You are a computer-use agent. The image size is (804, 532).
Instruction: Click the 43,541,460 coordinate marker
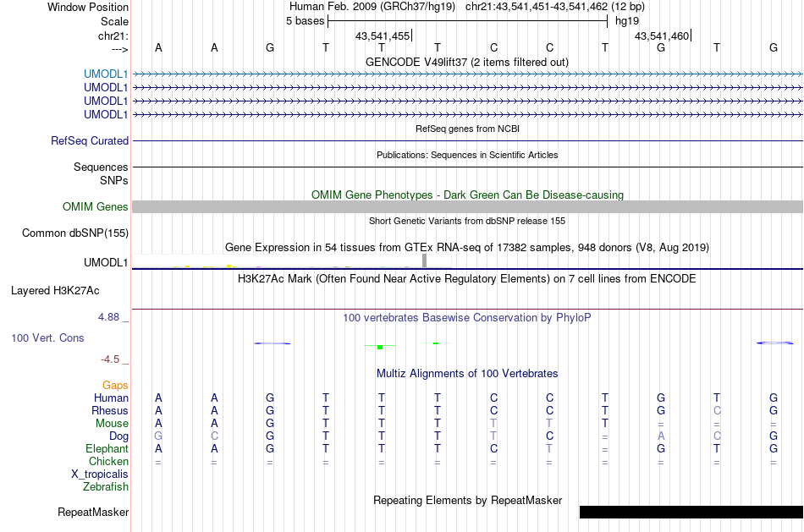point(662,36)
